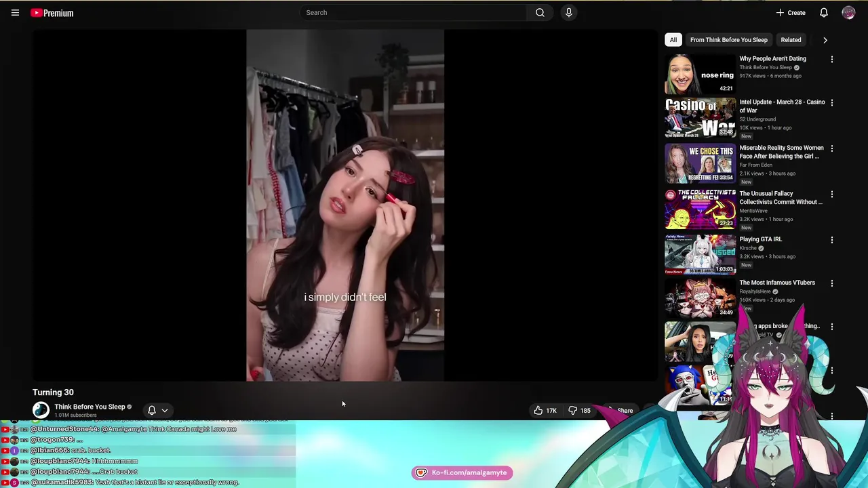The width and height of the screenshot is (868, 488).
Task: Open Miserable Reality Some Women Face video
Action: [x=781, y=152]
